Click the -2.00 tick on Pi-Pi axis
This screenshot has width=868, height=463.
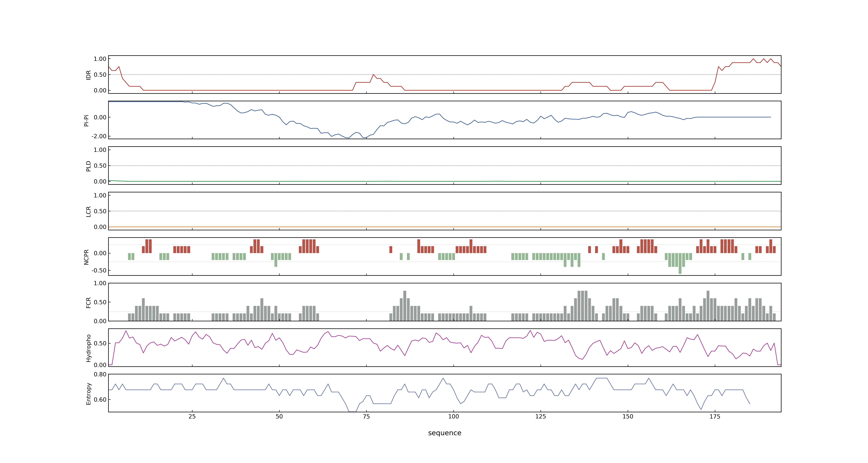pos(99,136)
